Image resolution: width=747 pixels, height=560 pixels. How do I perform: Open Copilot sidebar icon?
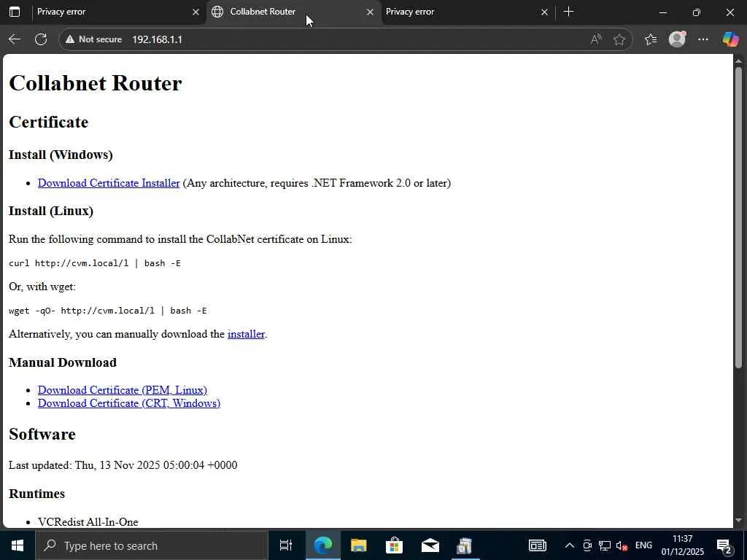(729, 39)
